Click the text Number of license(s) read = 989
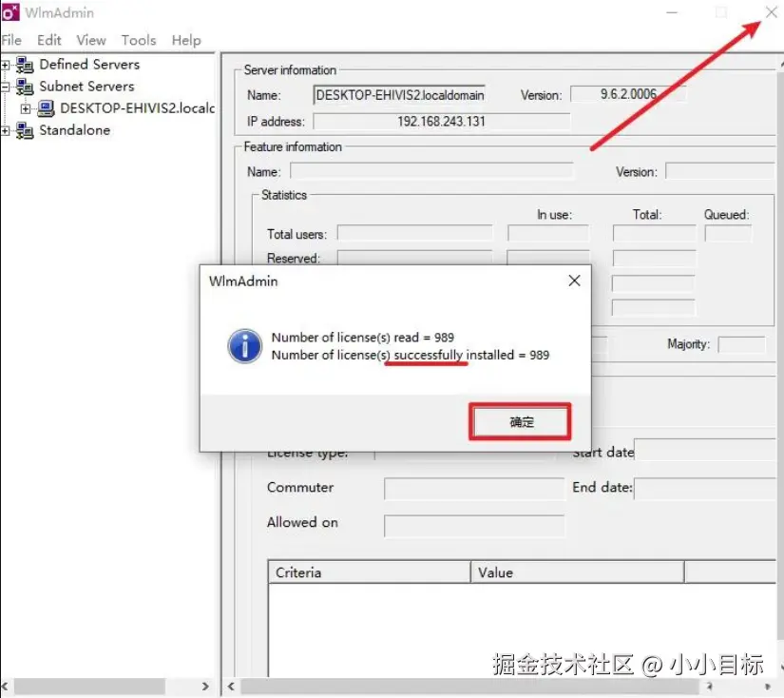784x698 pixels. 362,338
